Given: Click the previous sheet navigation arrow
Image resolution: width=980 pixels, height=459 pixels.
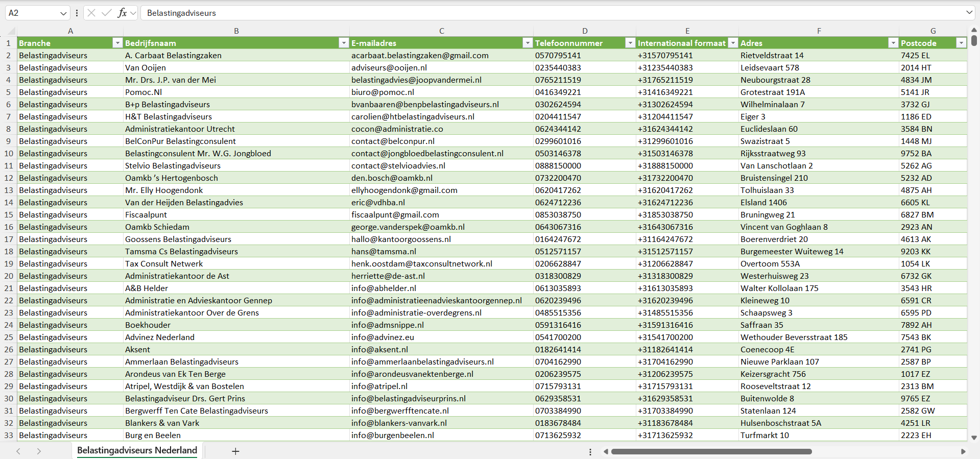Looking at the screenshot, I should coord(18,451).
